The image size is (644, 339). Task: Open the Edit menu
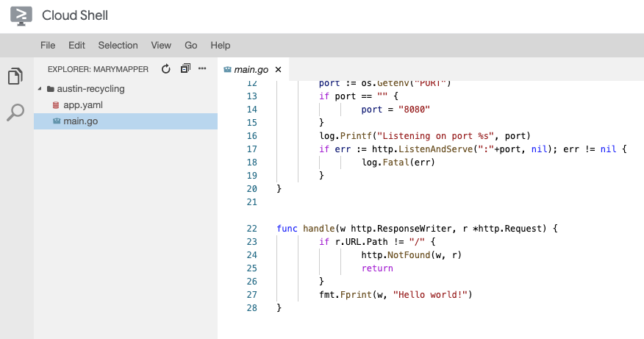[76, 46]
